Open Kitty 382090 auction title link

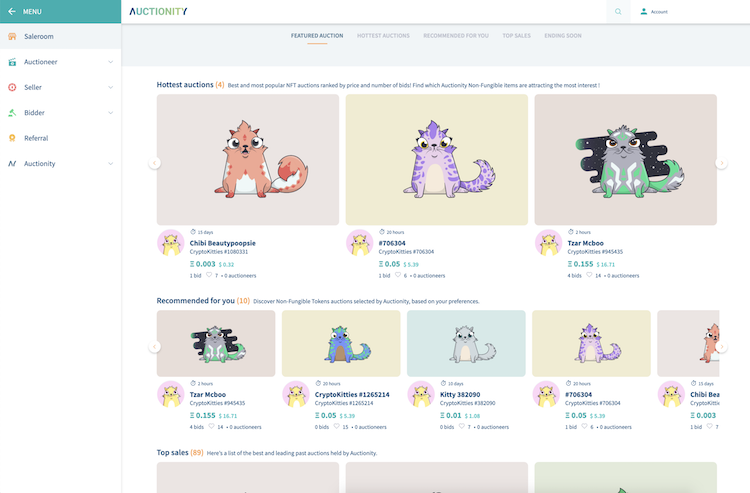(x=461, y=395)
